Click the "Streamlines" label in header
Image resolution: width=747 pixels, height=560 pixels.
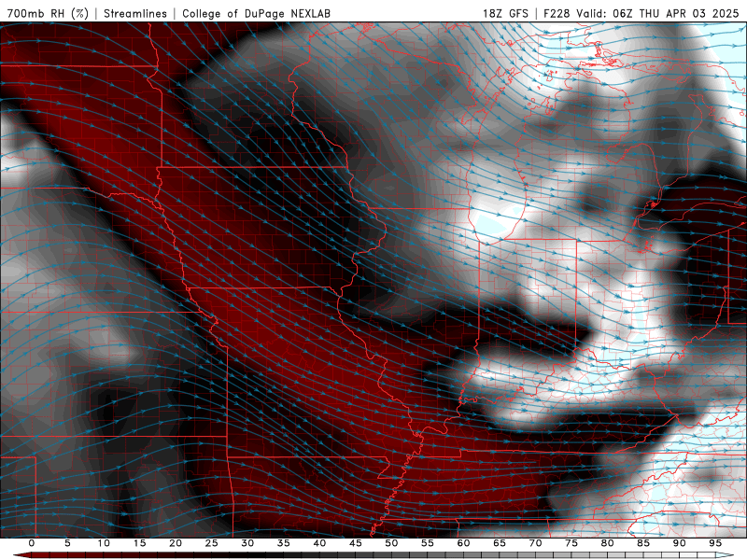click(135, 13)
